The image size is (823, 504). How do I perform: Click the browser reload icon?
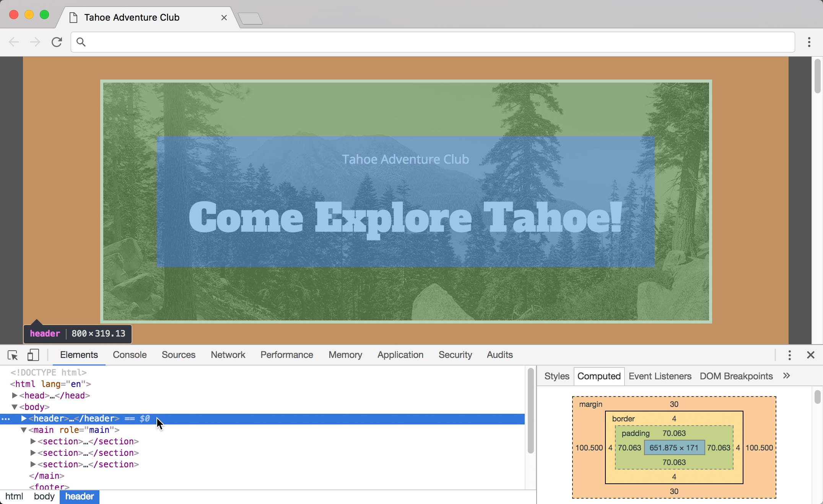click(x=57, y=42)
